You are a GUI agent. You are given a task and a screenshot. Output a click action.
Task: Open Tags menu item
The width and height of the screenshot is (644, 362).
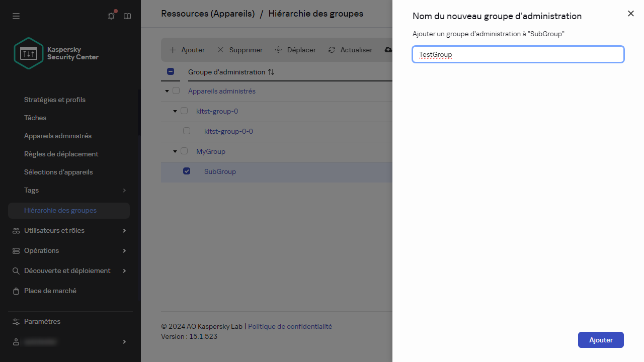(x=31, y=190)
